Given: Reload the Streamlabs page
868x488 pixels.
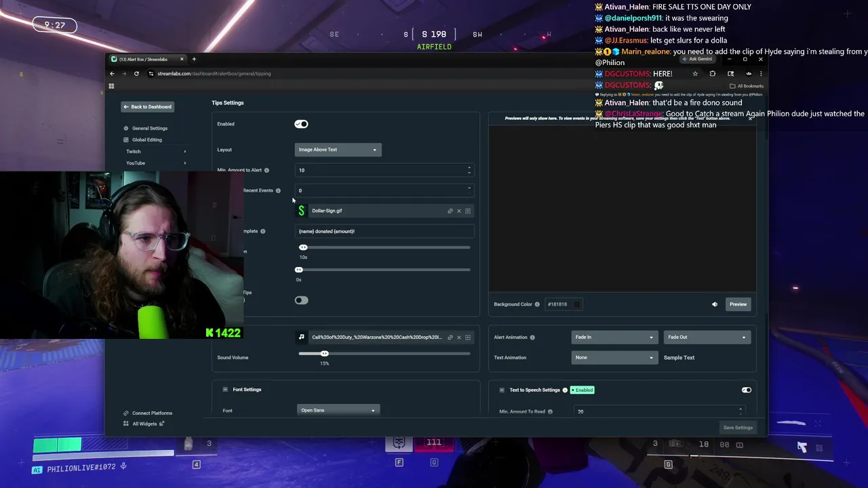Looking at the screenshot, I should [136, 73].
